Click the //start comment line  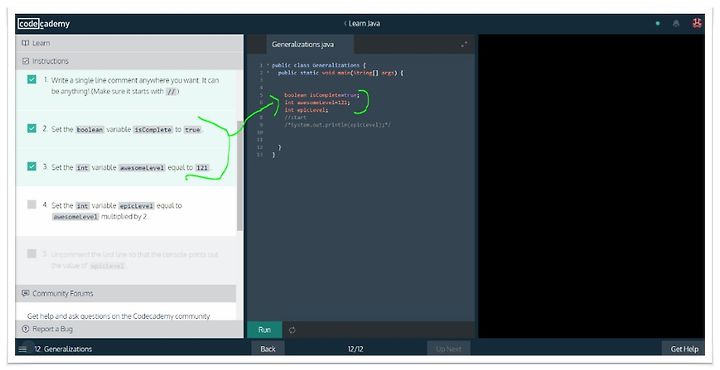click(295, 118)
